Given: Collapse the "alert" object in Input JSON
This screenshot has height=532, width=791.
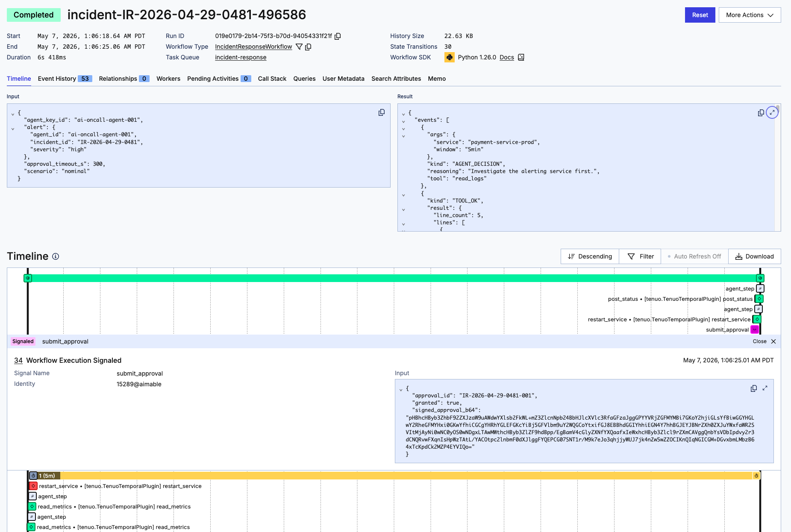Looking at the screenshot, I should 13,129.
